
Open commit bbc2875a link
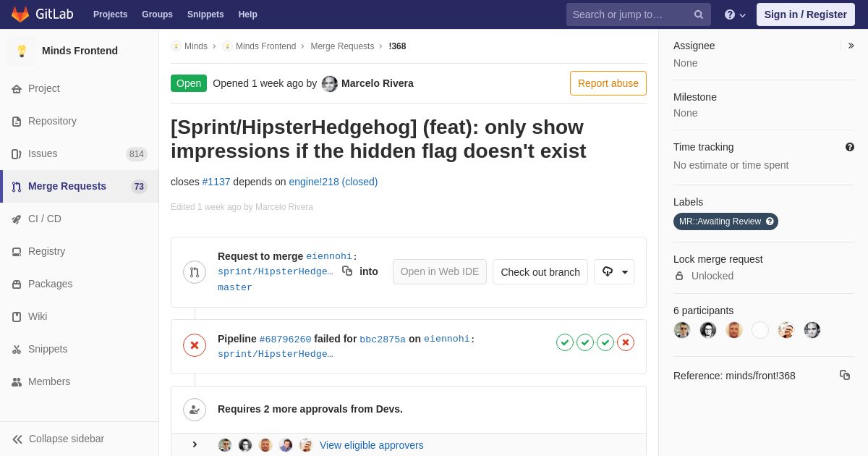pyautogui.click(x=383, y=339)
